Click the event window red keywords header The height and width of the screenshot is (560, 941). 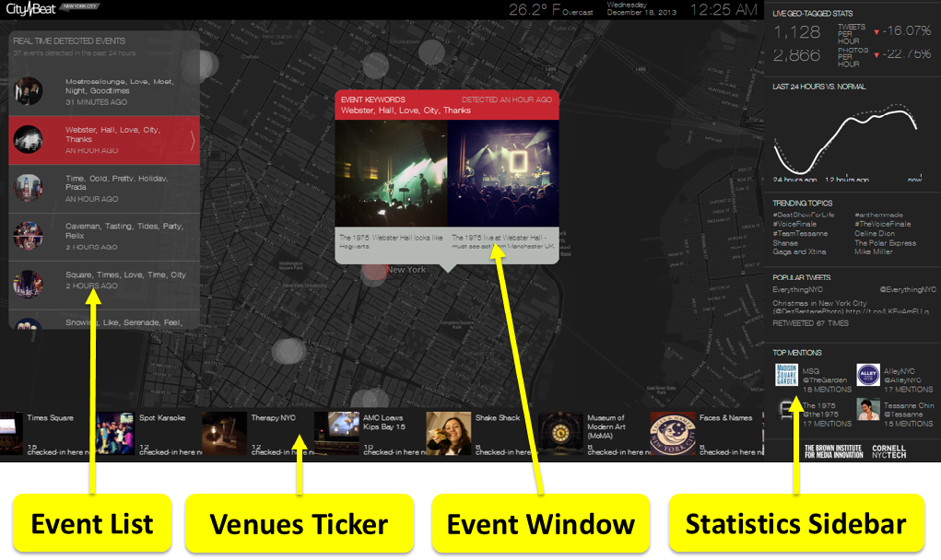(447, 105)
